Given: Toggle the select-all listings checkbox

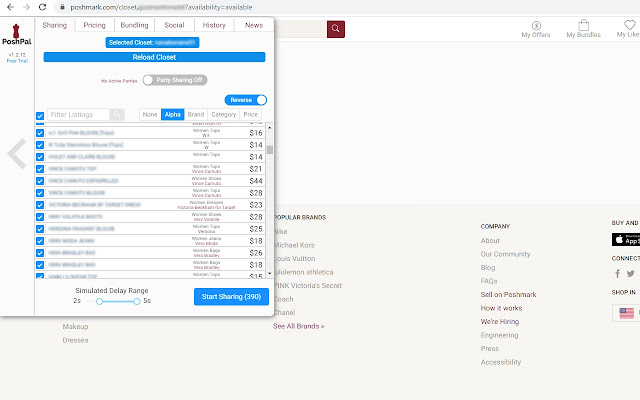Looking at the screenshot, I should 40,116.
